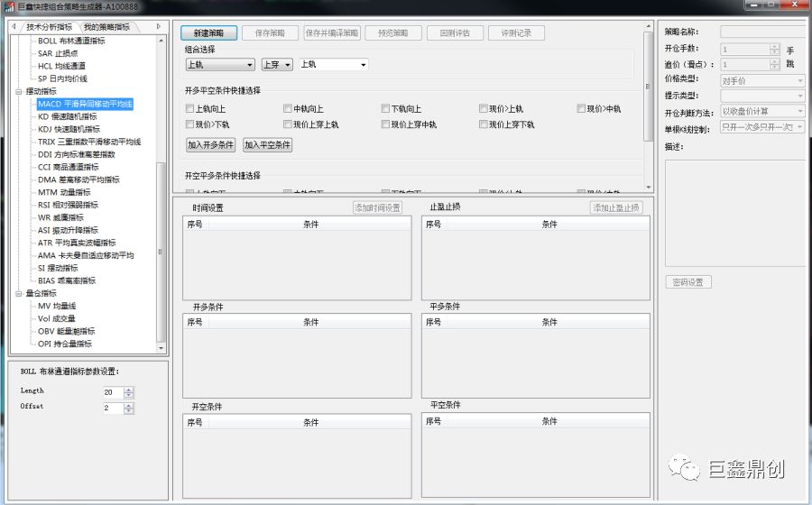Click the 序号 header in 时间设置 table
Image resolution: width=812 pixels, height=505 pixels.
195,225
